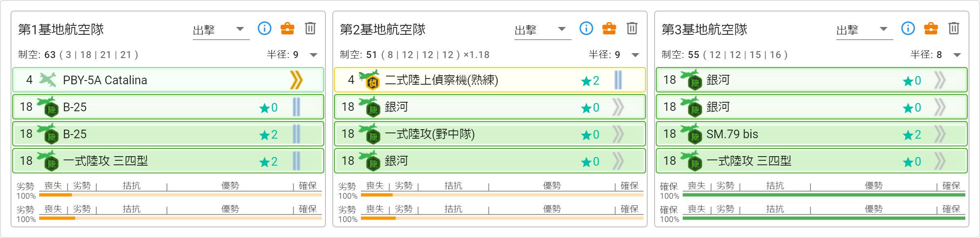Click the briefcase preset icon for 第2基地航空隊
The height and width of the screenshot is (238, 980).
click(609, 28)
